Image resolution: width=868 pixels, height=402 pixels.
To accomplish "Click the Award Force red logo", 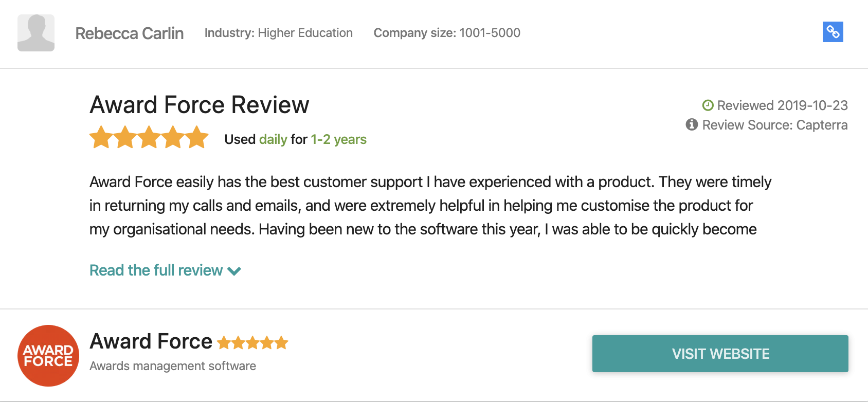I will [x=48, y=355].
